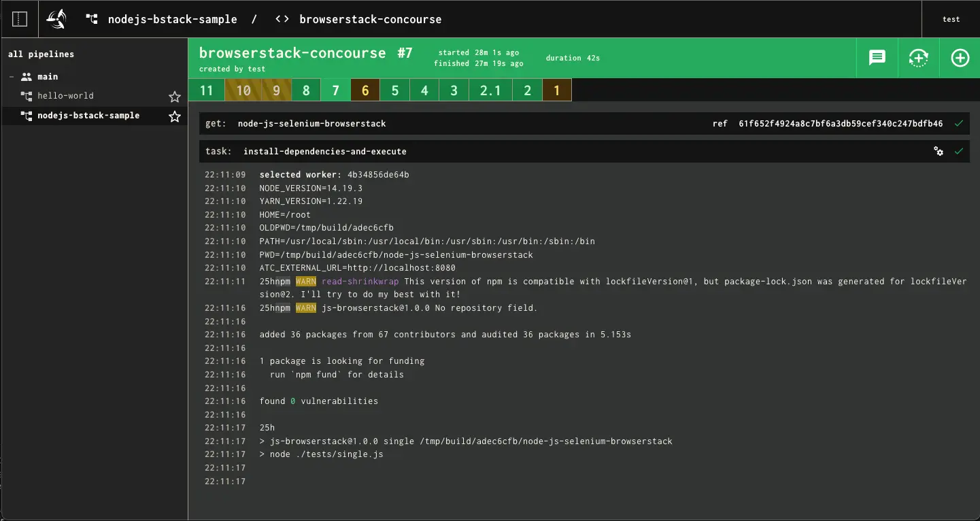
Task: Click the pipeline icon beside hello-world
Action: pyautogui.click(x=27, y=96)
